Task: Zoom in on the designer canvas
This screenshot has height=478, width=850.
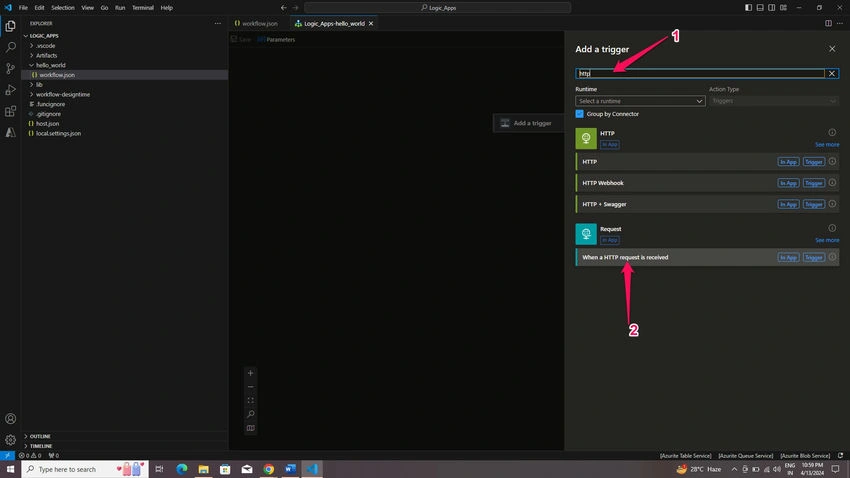Action: click(250, 373)
